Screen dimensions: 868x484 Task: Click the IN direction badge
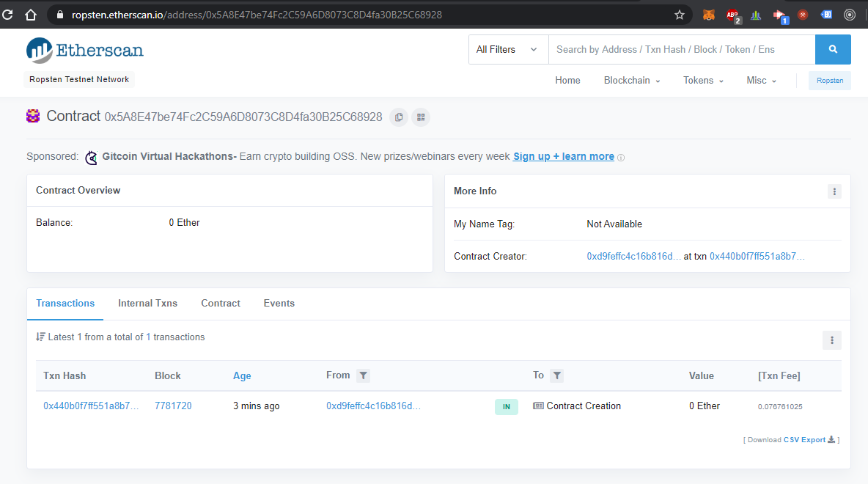tap(506, 407)
